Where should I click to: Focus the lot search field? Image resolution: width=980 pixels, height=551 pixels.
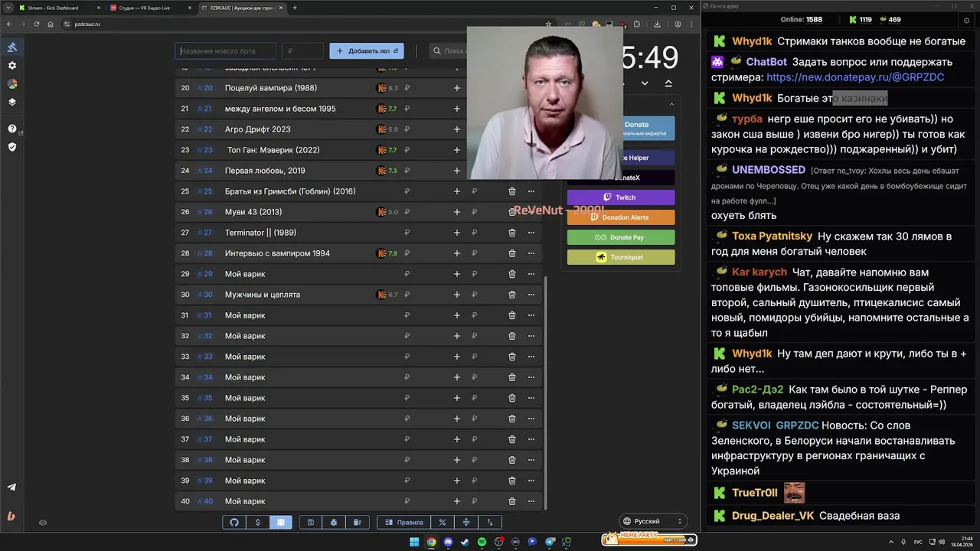tap(448, 51)
